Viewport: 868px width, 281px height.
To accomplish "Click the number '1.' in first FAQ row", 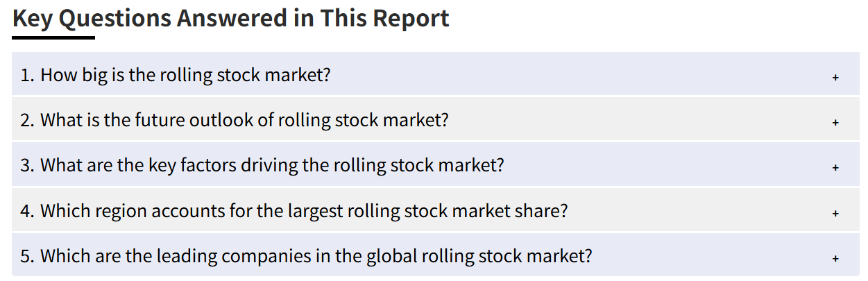I will click(28, 75).
